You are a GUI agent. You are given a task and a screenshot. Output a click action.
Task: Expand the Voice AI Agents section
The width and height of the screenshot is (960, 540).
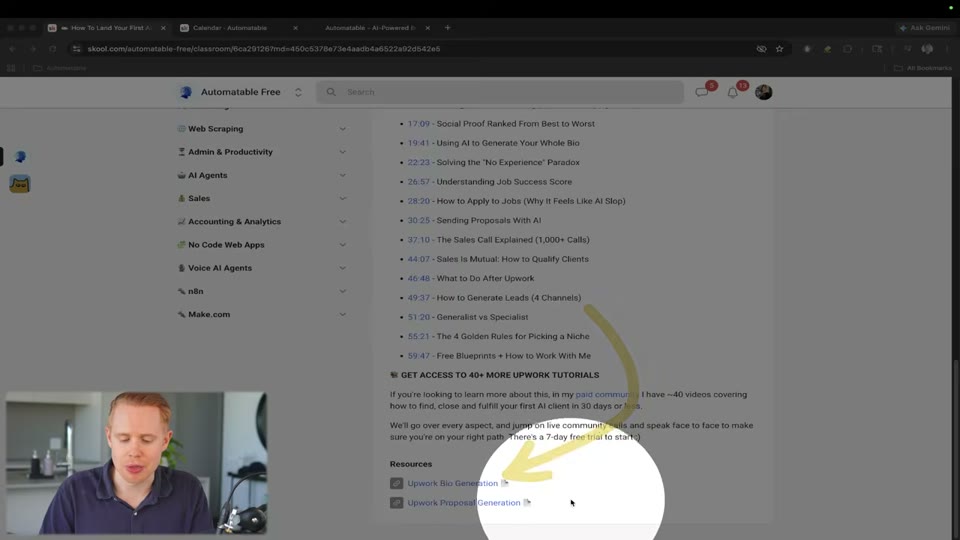point(343,268)
